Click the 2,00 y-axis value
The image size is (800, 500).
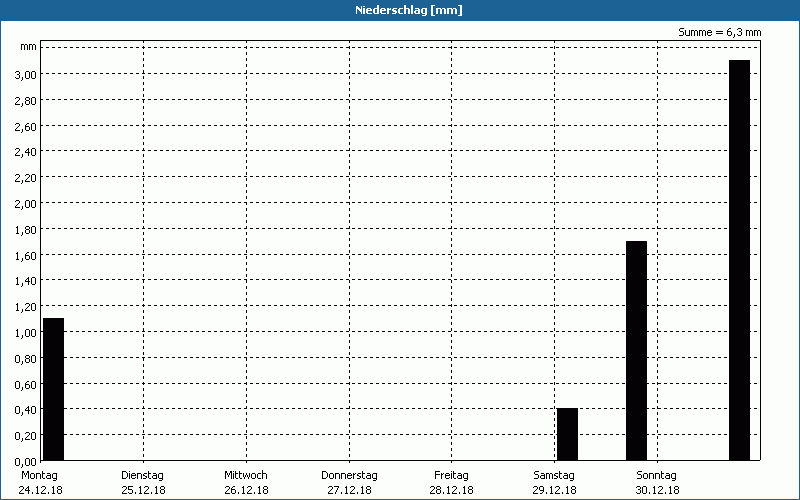(x=26, y=204)
